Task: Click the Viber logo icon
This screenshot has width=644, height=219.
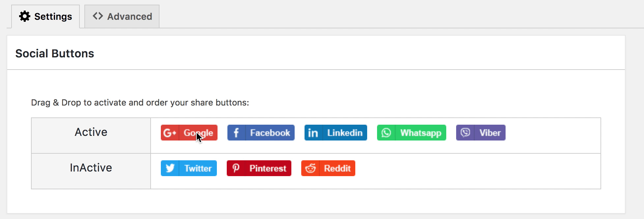Action: (x=465, y=133)
